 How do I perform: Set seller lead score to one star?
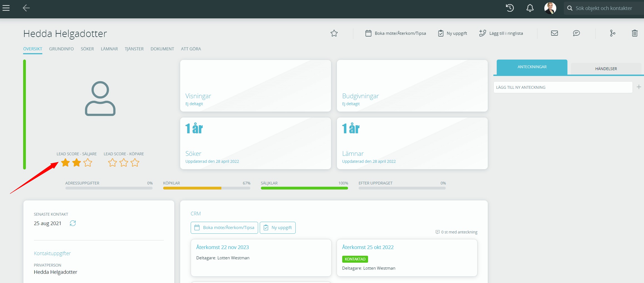coord(65,163)
